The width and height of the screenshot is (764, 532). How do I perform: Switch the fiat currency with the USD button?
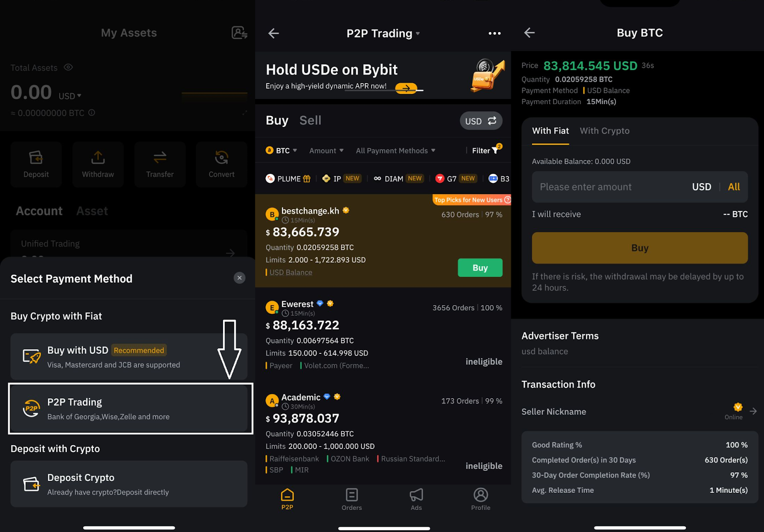click(481, 121)
